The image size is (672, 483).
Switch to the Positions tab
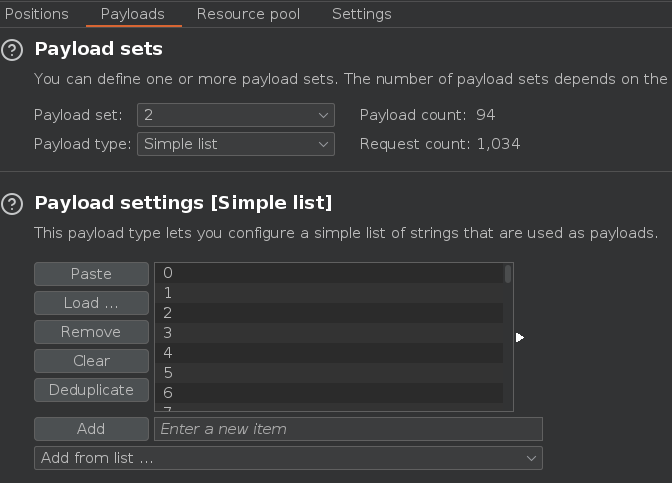pos(37,14)
